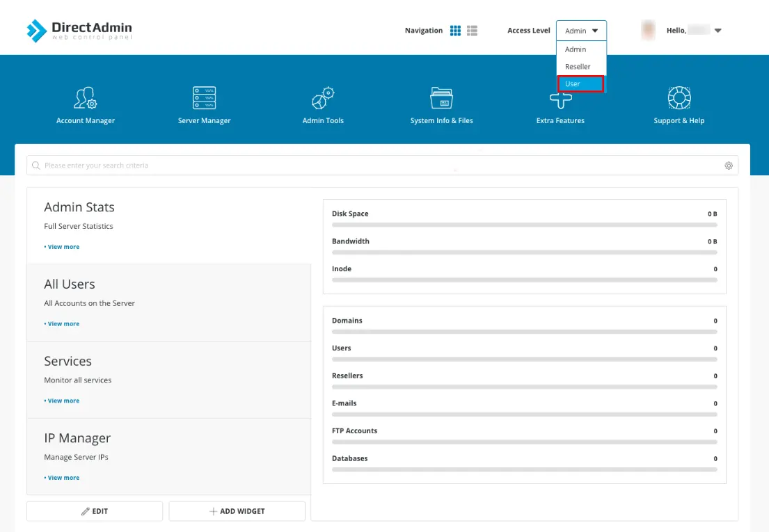Image resolution: width=769 pixels, height=532 pixels.
Task: Open the Access Level dropdown
Action: tap(581, 30)
